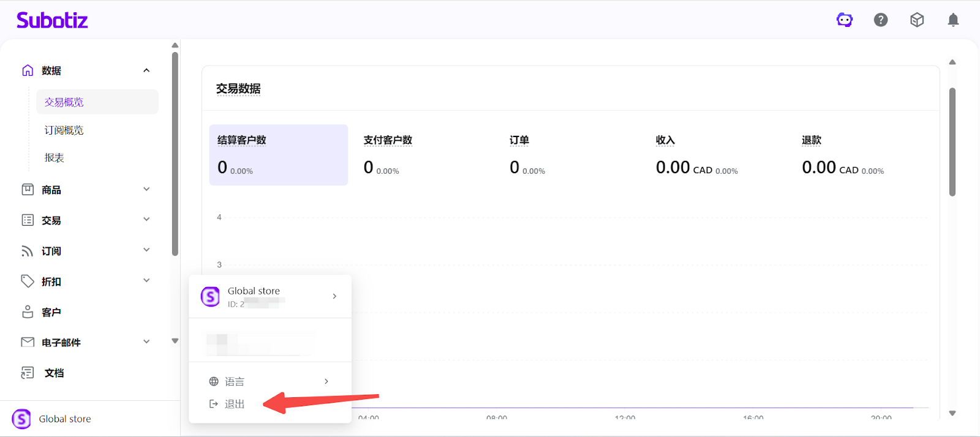Click the Global store avatar at sidebar bottom
The image size is (980, 437).
tap(21, 419)
